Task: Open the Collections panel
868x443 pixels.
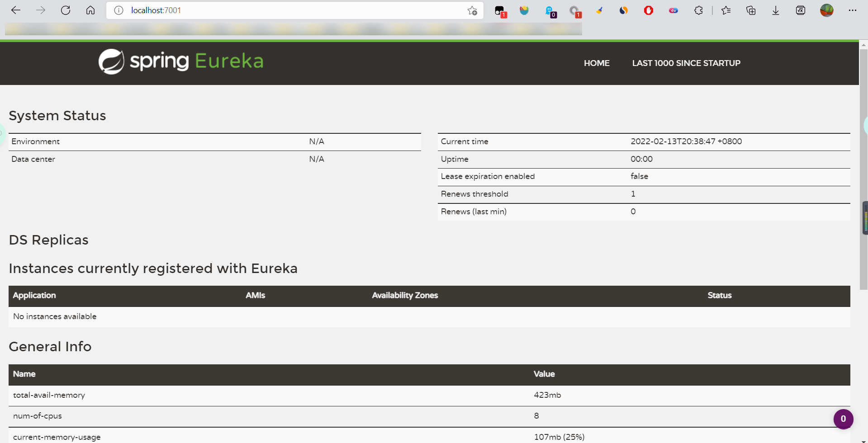Action: [x=751, y=10]
